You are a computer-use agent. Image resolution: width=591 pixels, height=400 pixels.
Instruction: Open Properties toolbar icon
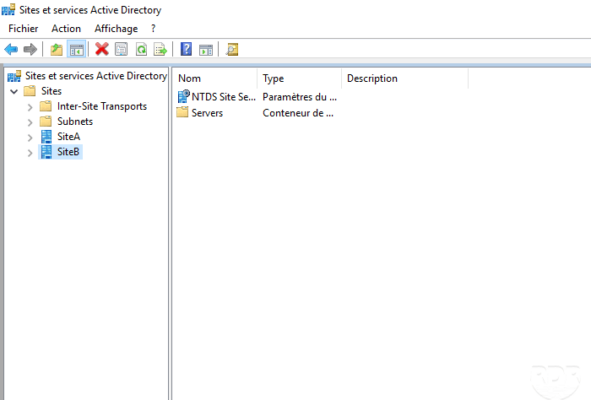pos(121,49)
